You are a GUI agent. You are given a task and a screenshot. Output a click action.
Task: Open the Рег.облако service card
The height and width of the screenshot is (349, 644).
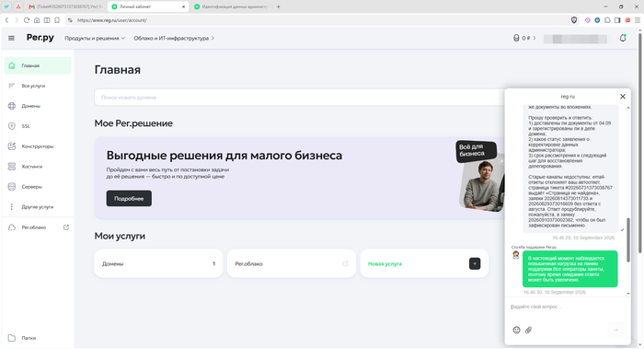[292, 263]
